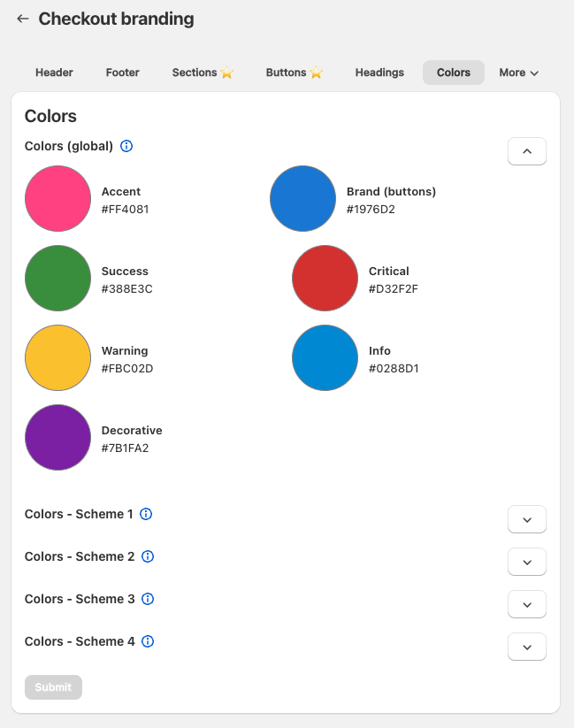Screen dimensions: 574x728
Task: Select the pink Accent color swatch
Action: pyautogui.click(x=57, y=198)
